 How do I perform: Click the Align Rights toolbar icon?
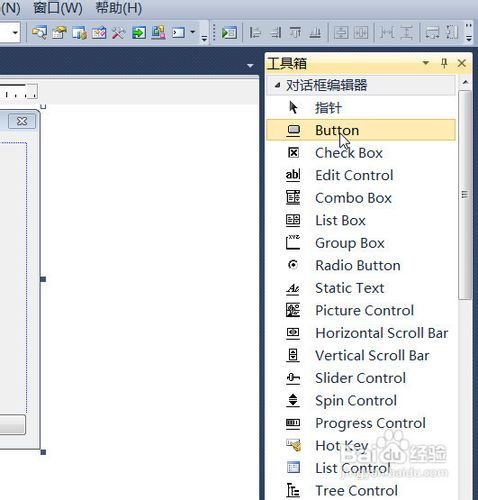click(x=275, y=32)
